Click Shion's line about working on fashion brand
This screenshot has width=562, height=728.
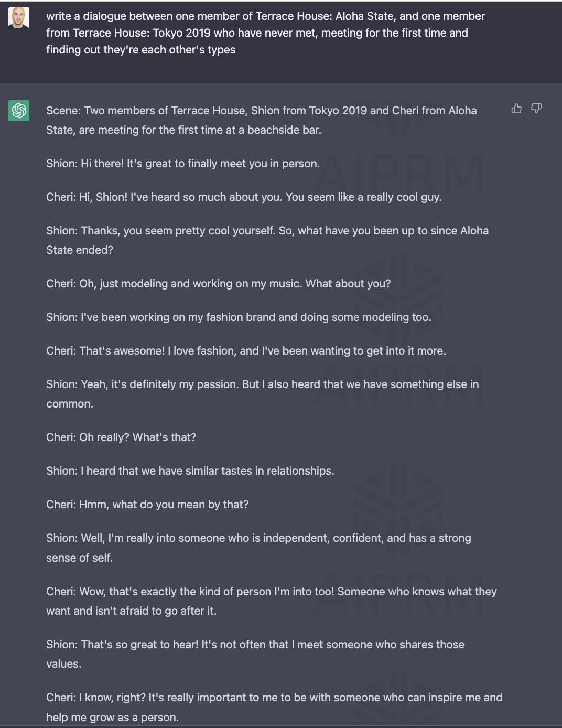click(x=239, y=317)
